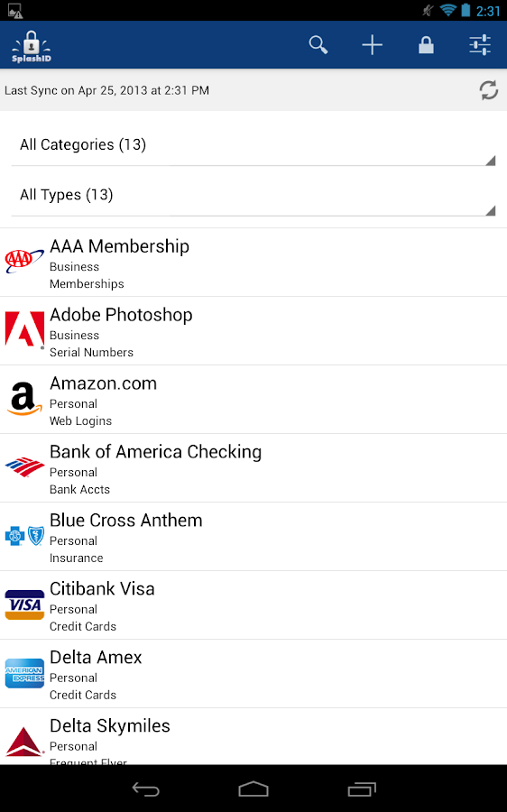This screenshot has height=812, width=507.
Task: Select the Delta Skymiles record
Action: click(253, 736)
